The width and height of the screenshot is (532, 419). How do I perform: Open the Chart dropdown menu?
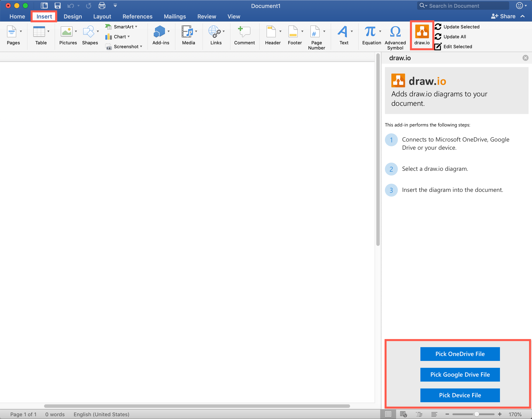129,37
